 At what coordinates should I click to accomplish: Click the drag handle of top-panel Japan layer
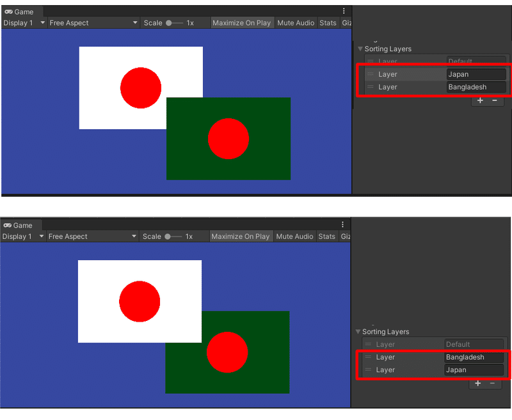tap(371, 74)
